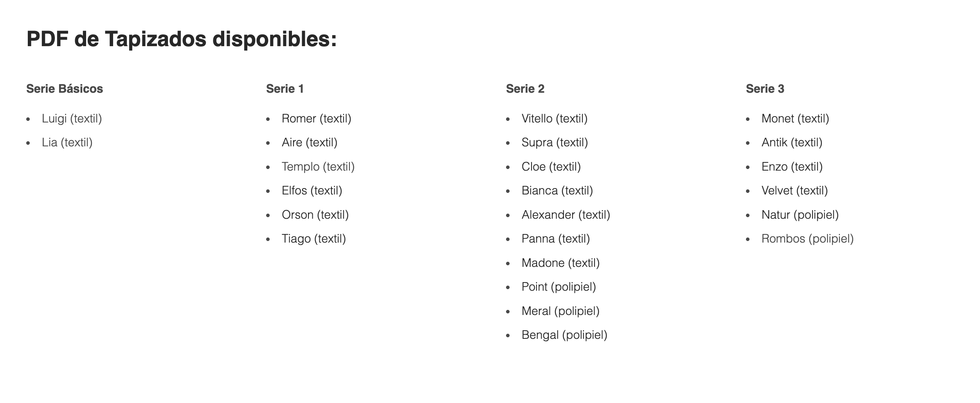Viewport: 980px width, 403px height.
Task: Open the Monet (textil) link
Action: 795,119
